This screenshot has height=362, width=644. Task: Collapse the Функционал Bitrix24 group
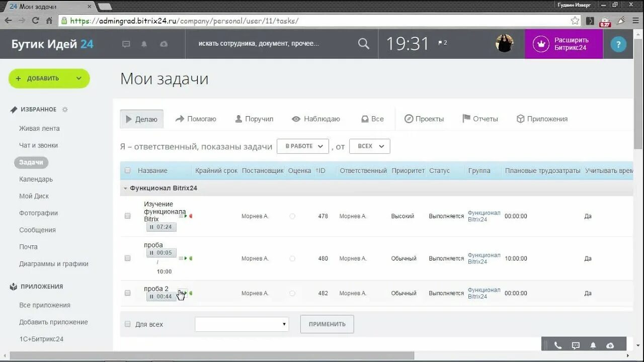click(x=125, y=188)
